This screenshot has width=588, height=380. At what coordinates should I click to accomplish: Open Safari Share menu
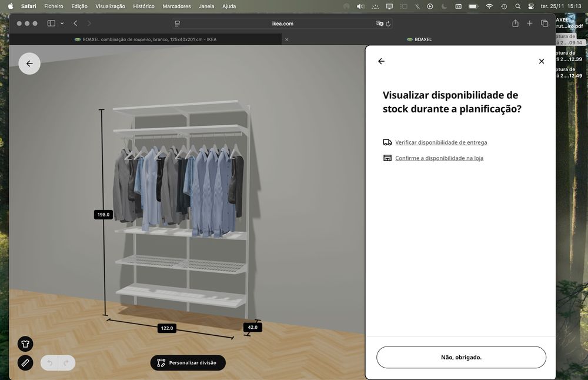click(x=515, y=24)
